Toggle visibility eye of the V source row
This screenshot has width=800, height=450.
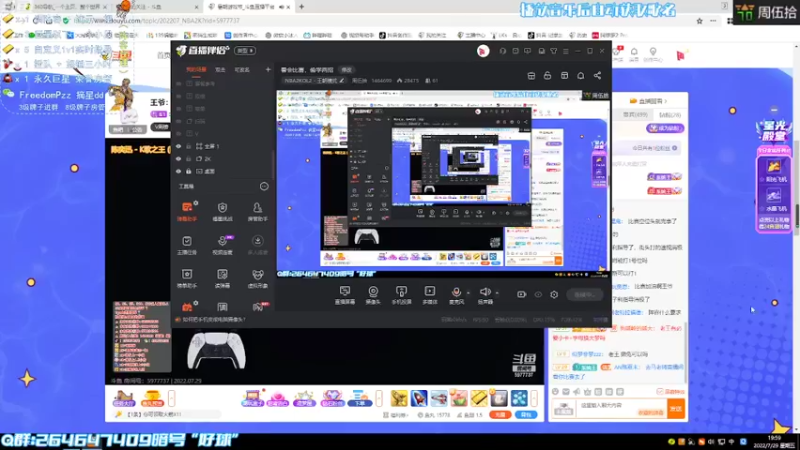tap(179, 134)
